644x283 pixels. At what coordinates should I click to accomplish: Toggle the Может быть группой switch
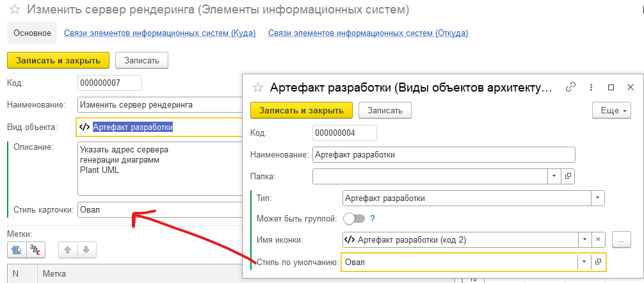354,218
